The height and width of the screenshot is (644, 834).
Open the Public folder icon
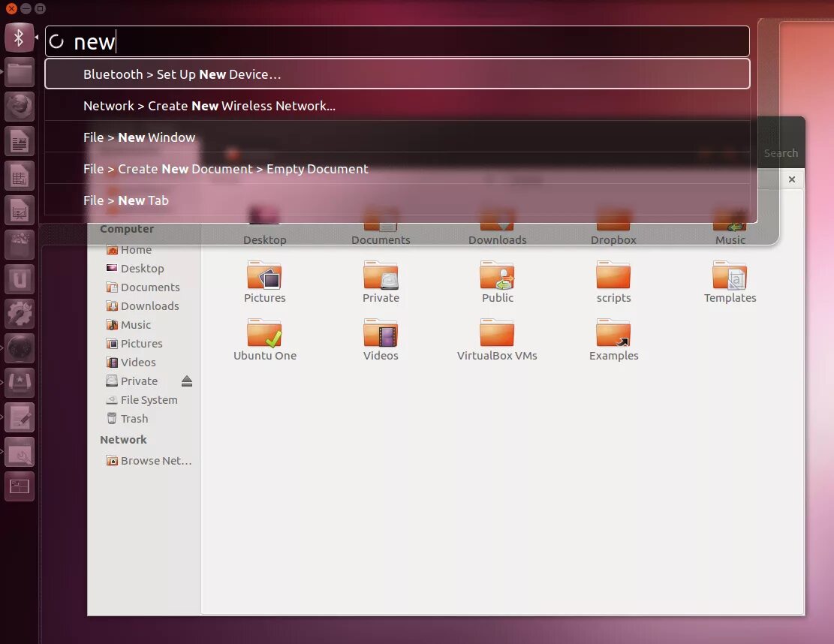(x=497, y=275)
